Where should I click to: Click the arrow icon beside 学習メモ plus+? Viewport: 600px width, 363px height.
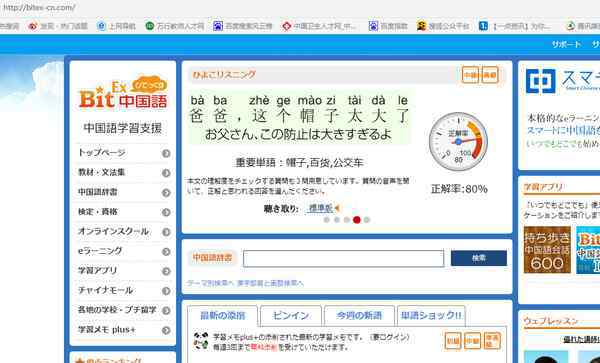pyautogui.click(x=166, y=330)
